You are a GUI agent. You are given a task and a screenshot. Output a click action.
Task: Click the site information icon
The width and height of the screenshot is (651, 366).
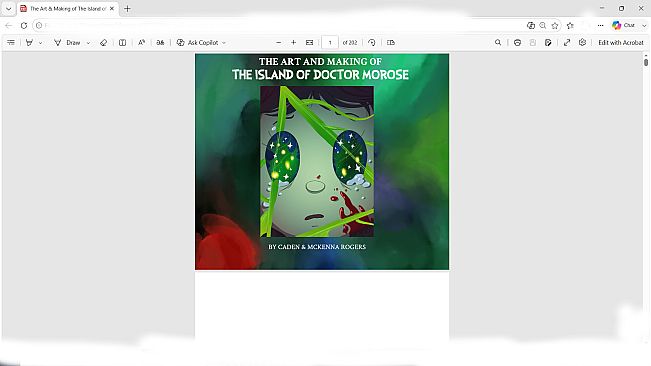[x=39, y=25]
